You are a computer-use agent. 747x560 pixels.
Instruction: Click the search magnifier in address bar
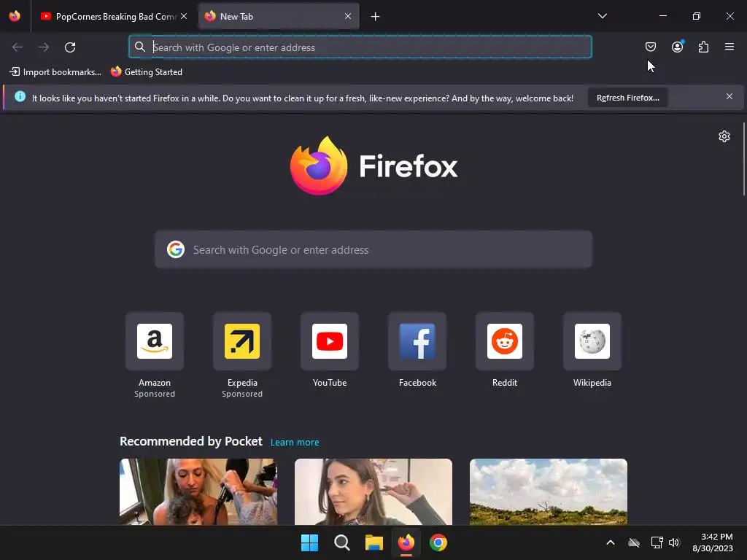tap(139, 47)
